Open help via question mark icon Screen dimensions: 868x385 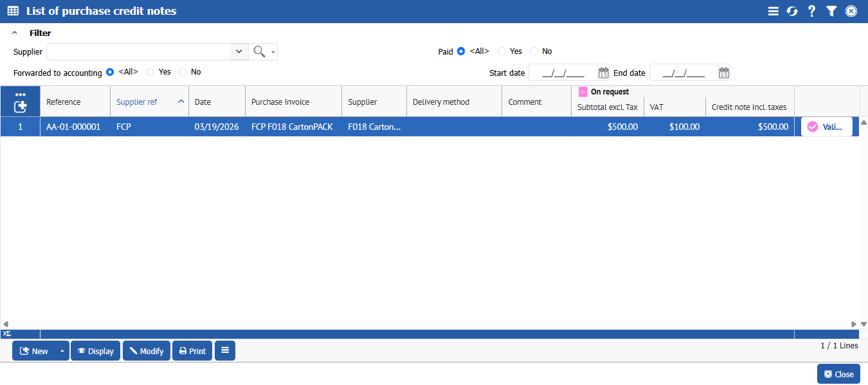[811, 11]
